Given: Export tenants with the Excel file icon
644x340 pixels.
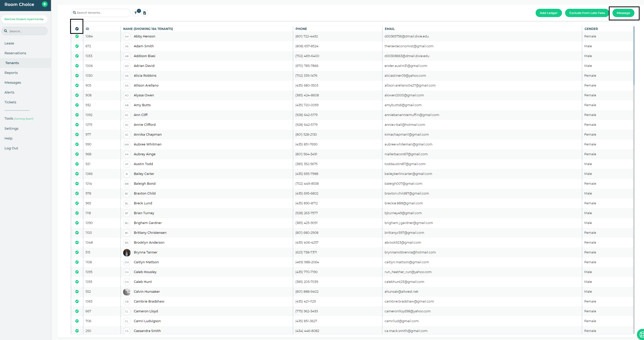Looking at the screenshot, I should tap(145, 13).
